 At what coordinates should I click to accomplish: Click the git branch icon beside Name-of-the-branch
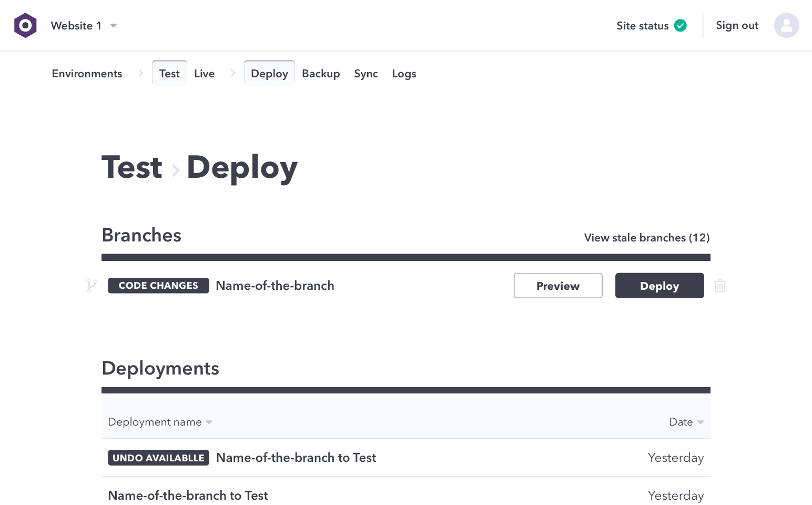[x=92, y=286]
